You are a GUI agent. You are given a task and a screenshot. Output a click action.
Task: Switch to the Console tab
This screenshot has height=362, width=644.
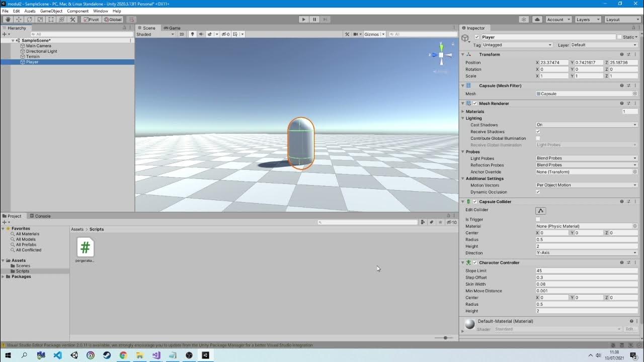click(40, 216)
